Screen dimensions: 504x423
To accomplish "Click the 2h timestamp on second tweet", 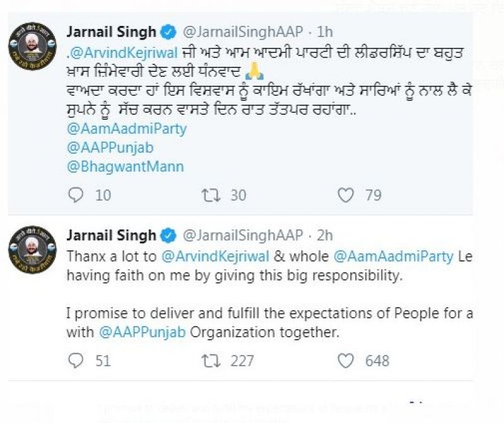I will tap(326, 236).
